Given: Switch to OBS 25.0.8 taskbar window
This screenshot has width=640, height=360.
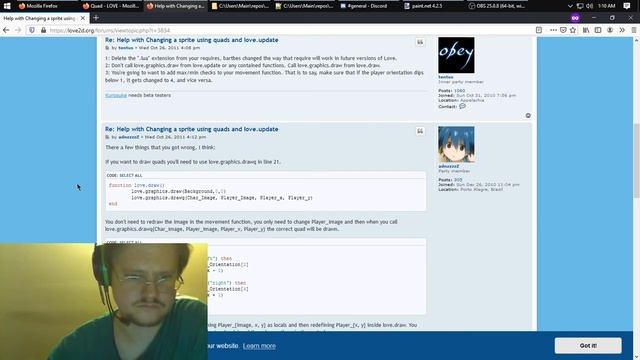Looking at the screenshot, I should [497, 6].
